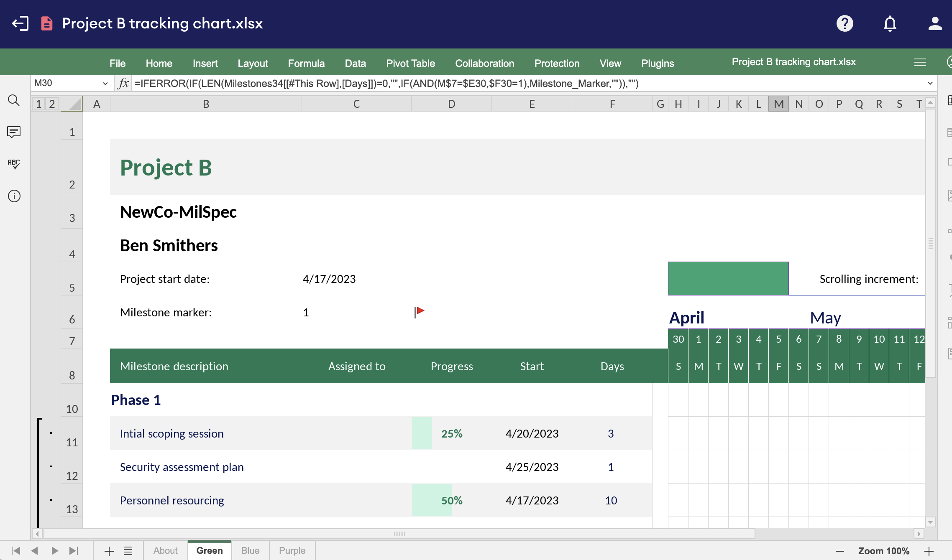Select the Personnel resourcing cell

(206, 500)
